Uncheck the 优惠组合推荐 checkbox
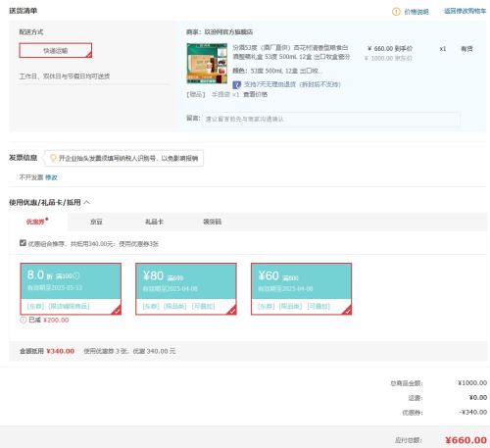The width and height of the screenshot is (490, 448). click(x=23, y=243)
